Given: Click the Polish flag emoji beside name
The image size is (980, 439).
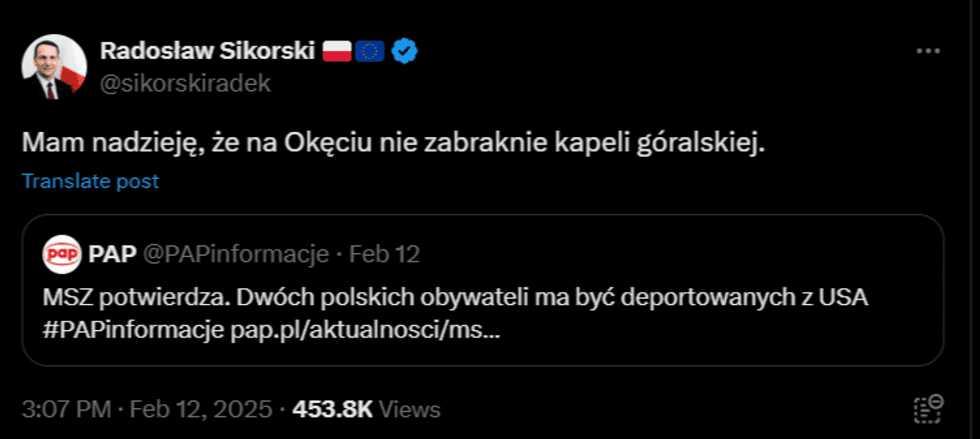Looking at the screenshot, I should coord(337,51).
